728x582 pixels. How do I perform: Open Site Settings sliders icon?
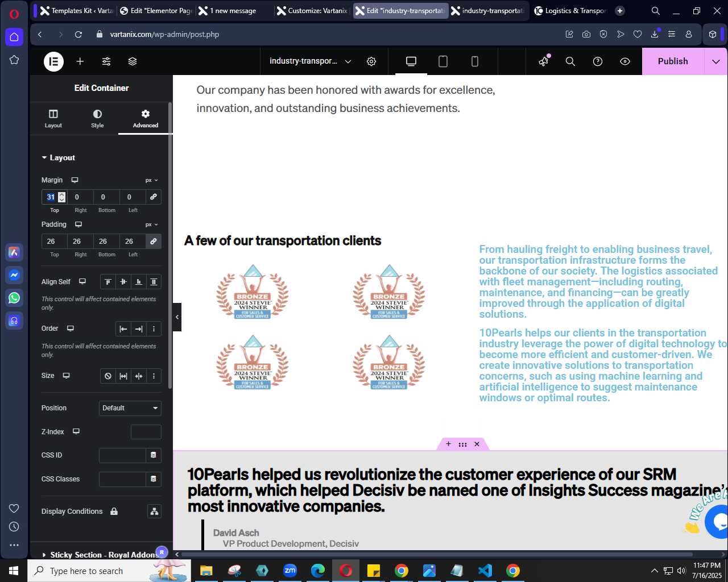pos(106,61)
